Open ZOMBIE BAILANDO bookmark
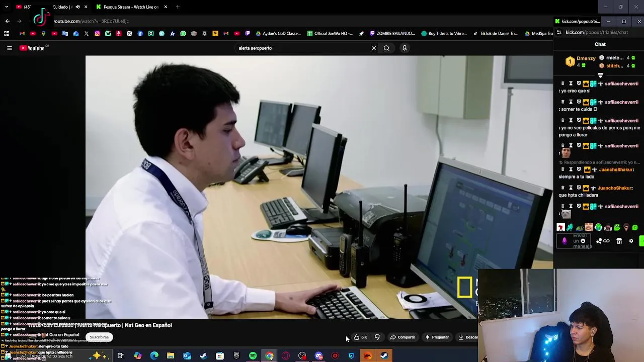The width and height of the screenshot is (644, 362). click(x=392, y=34)
